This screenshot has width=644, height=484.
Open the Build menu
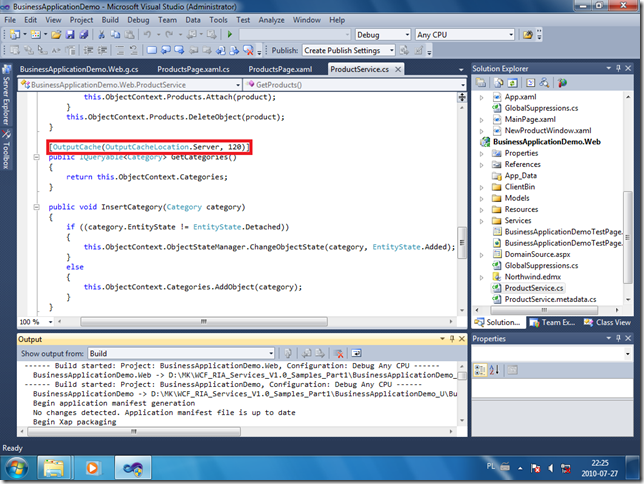click(x=109, y=19)
